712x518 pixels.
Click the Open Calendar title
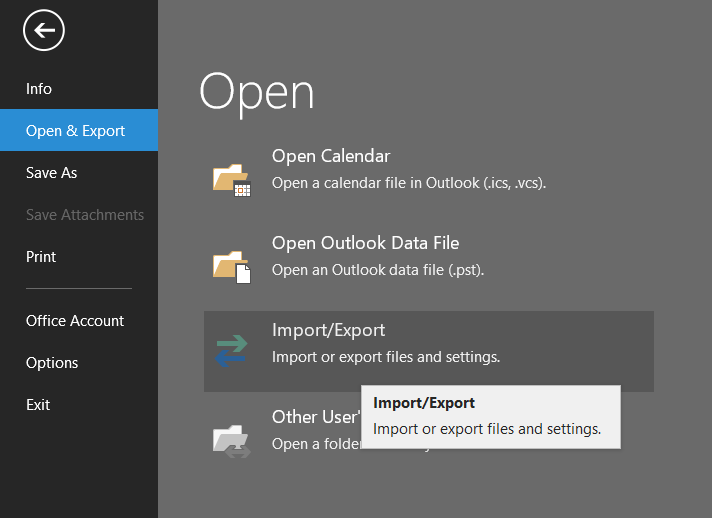pyautogui.click(x=331, y=156)
